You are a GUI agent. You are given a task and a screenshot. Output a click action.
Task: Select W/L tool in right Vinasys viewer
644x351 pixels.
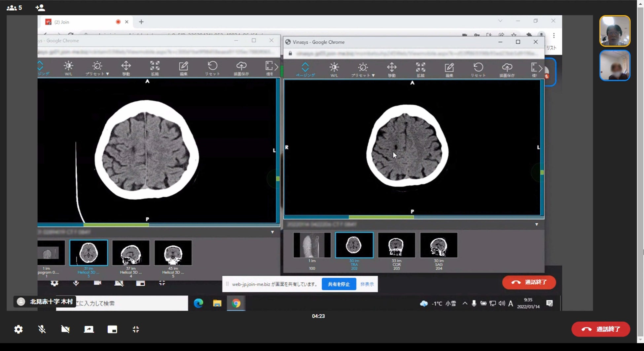coord(334,70)
